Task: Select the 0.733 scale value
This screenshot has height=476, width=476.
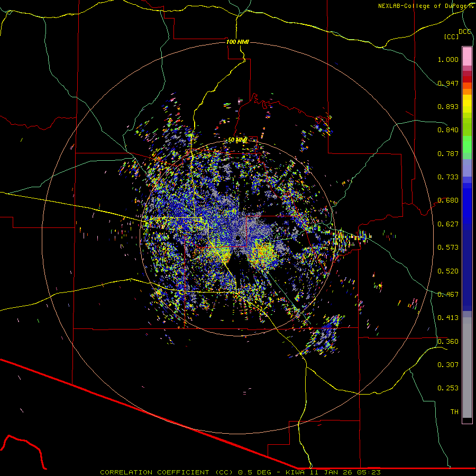Action: tap(448, 177)
